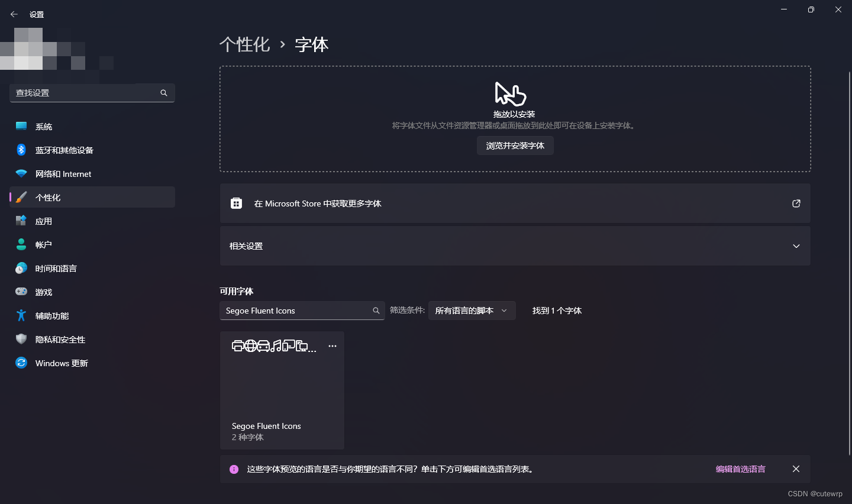
Task: Click the back arrow in Settings title bar
Action: click(x=14, y=14)
